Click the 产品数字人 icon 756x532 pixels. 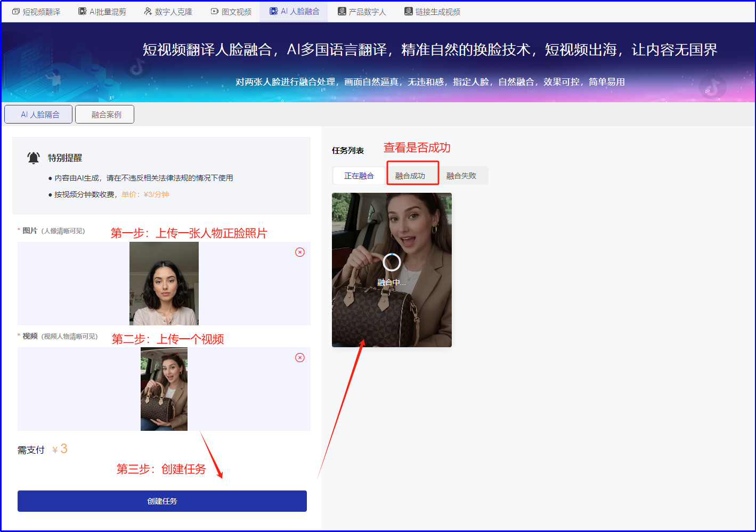[342, 11]
